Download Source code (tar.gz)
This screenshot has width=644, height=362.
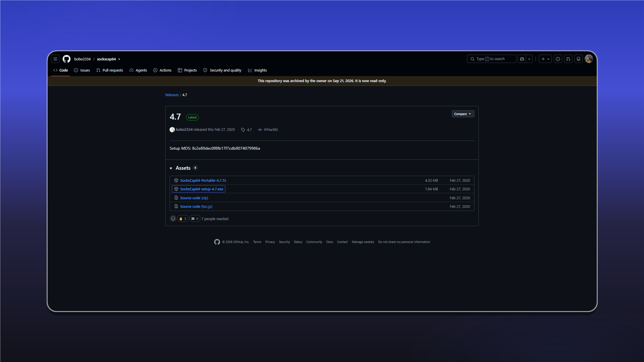[196, 206]
